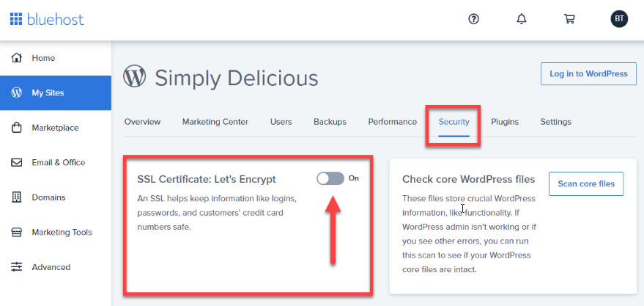Click the Simply Delicious site title
The width and height of the screenshot is (644, 306).
click(x=237, y=78)
